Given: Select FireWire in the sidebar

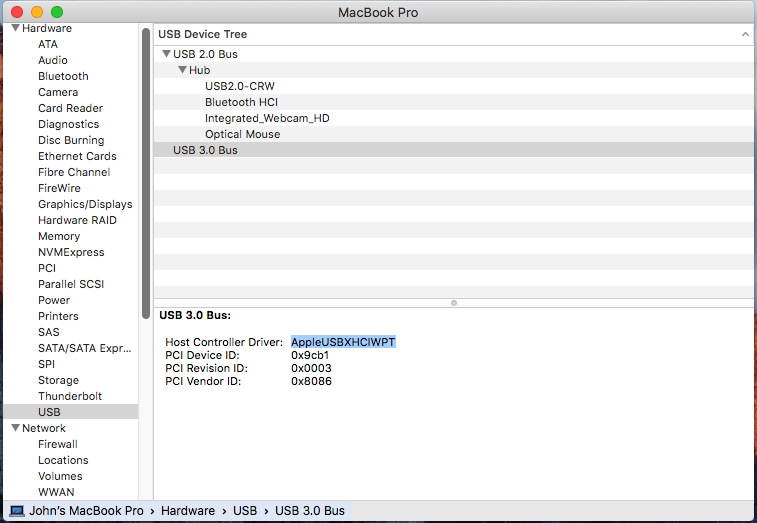Looking at the screenshot, I should tap(59, 188).
